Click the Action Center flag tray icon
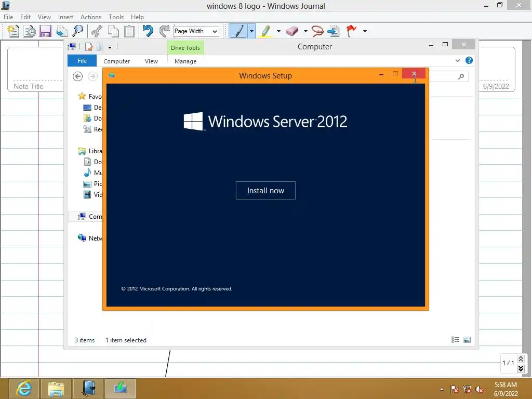The width and height of the screenshot is (532, 399). coord(454,389)
